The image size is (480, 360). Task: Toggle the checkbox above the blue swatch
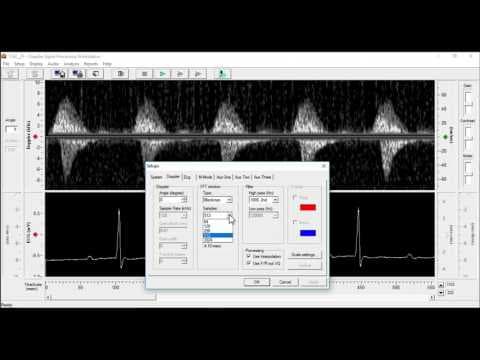295,222
